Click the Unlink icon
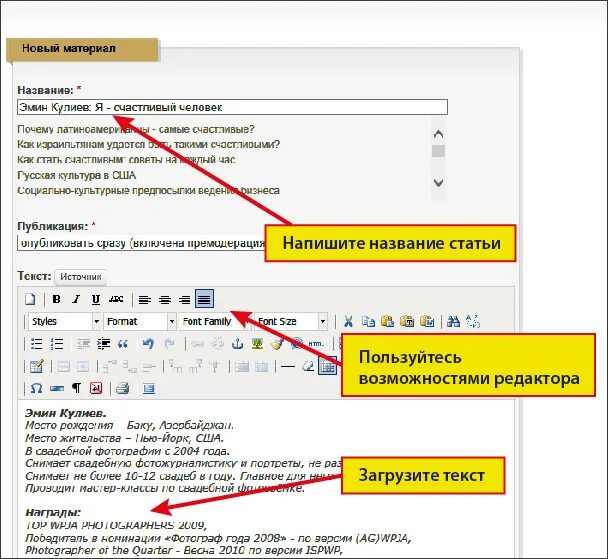The width and height of the screenshot is (608, 559). point(217,344)
